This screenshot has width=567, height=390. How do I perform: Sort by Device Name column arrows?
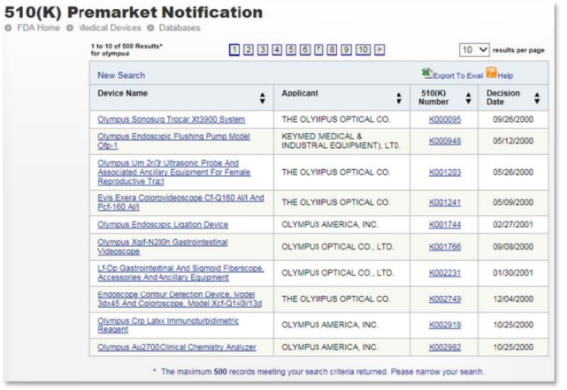[263, 98]
